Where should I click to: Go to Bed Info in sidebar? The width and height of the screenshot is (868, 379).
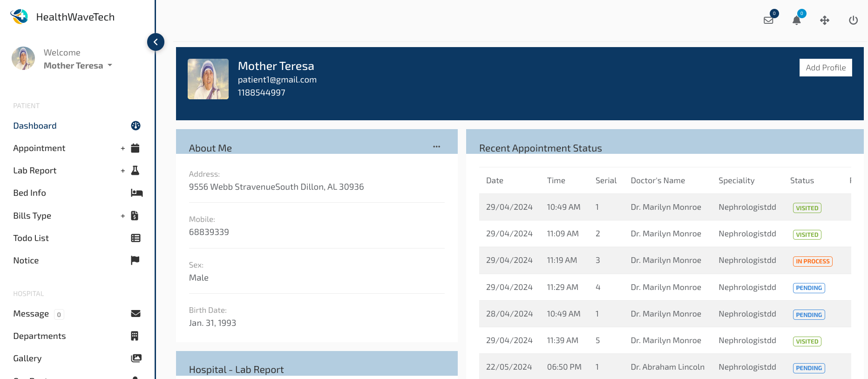point(29,193)
